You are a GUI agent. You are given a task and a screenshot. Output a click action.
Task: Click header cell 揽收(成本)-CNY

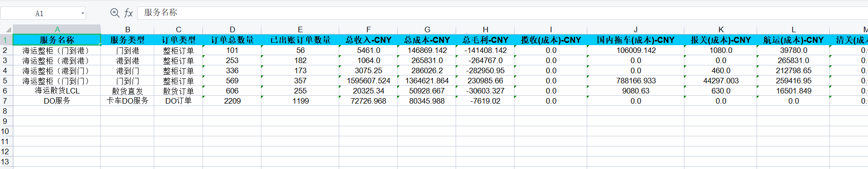click(551, 40)
